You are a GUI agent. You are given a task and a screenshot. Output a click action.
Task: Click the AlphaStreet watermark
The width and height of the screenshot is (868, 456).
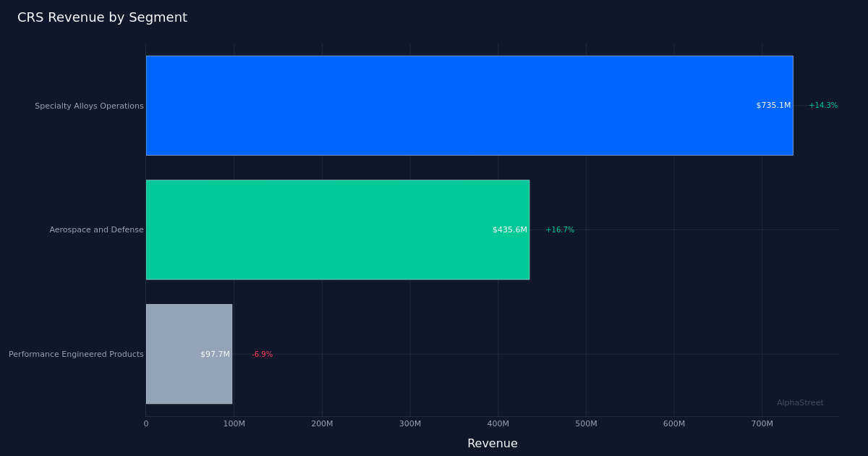pyautogui.click(x=799, y=402)
